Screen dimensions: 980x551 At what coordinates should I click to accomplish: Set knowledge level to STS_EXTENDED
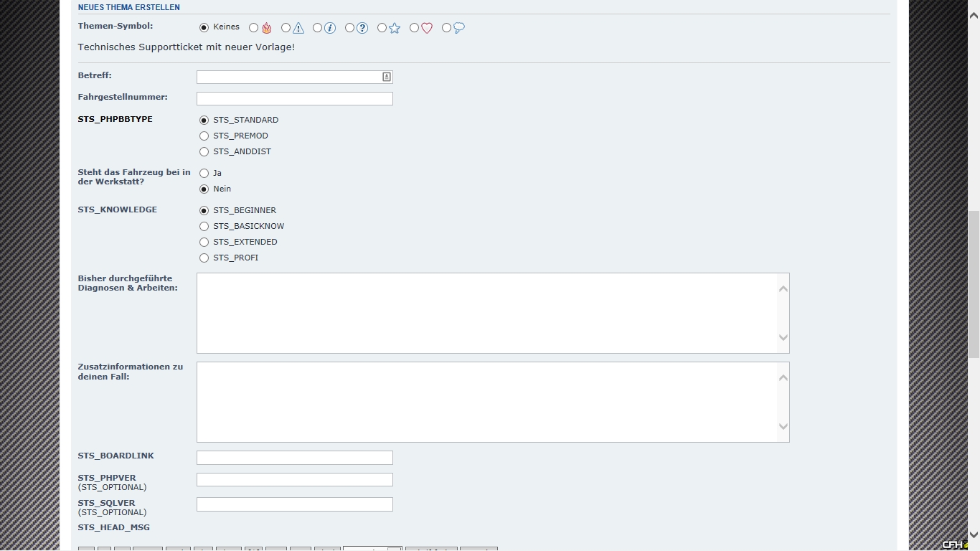click(204, 242)
